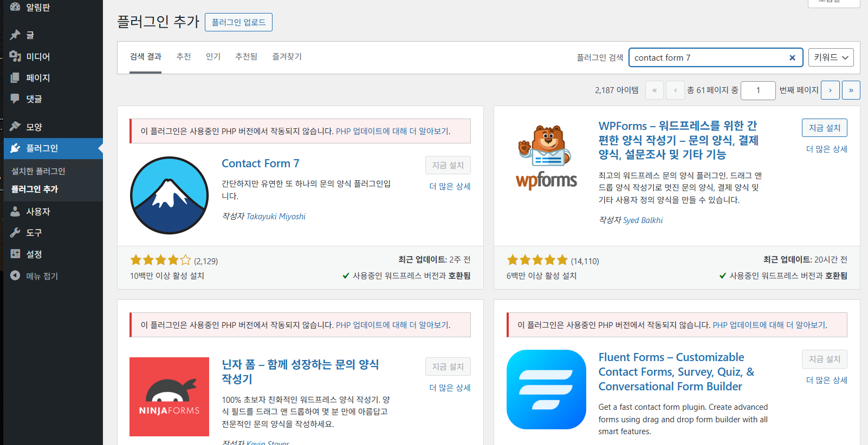Click 지금 설치 for 닌자 폼
The height and width of the screenshot is (445, 868).
(448, 367)
